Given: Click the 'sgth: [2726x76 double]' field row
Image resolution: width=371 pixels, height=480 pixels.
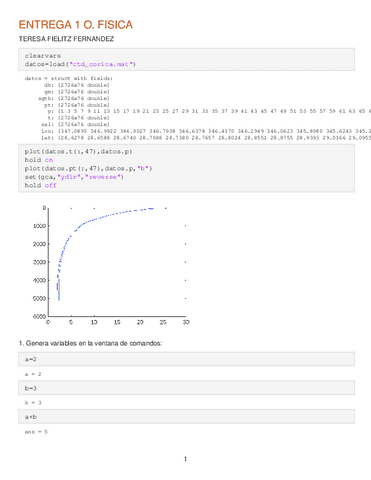Looking at the screenshot, I should 74,98.
